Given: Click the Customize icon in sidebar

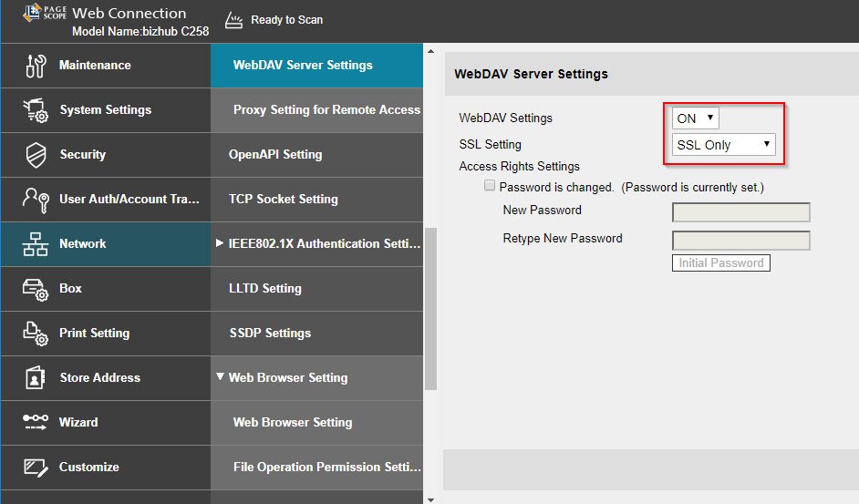Looking at the screenshot, I should 36,468.
